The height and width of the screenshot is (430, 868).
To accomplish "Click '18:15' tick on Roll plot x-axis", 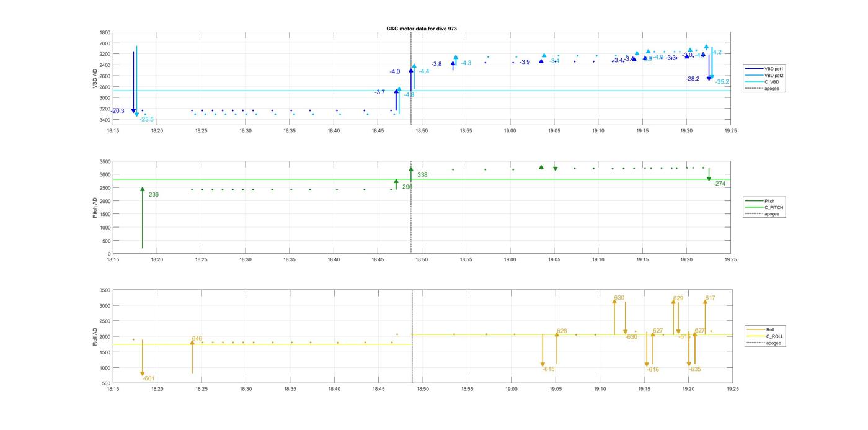I will point(113,389).
